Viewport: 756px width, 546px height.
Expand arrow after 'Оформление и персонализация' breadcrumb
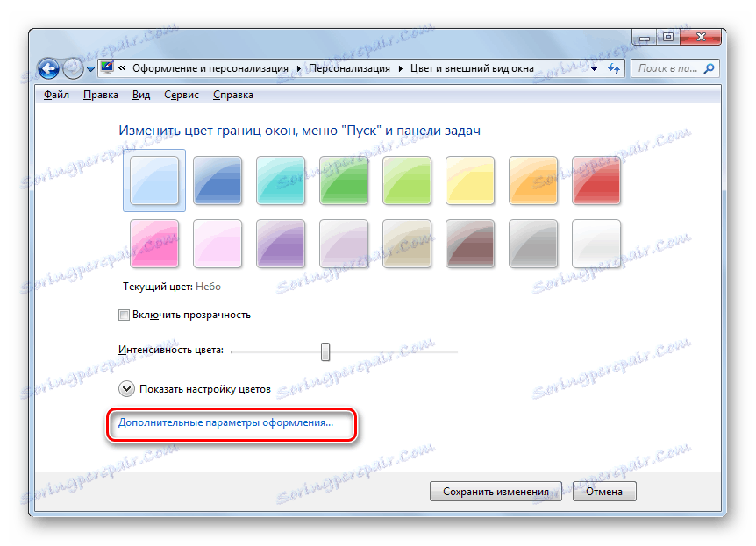(x=298, y=69)
